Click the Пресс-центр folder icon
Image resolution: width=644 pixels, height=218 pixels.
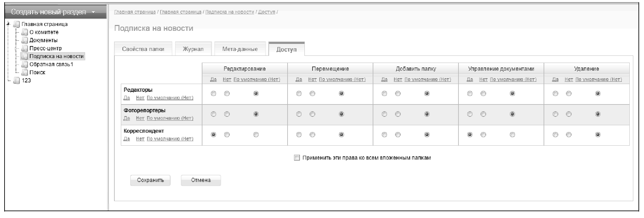[x=25, y=49]
